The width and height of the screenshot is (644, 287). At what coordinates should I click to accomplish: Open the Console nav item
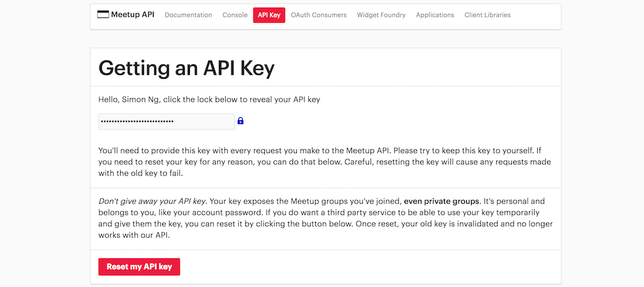[235, 15]
